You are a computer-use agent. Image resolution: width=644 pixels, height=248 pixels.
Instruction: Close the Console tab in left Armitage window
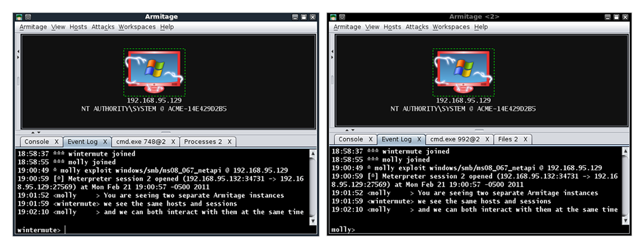[x=57, y=141]
